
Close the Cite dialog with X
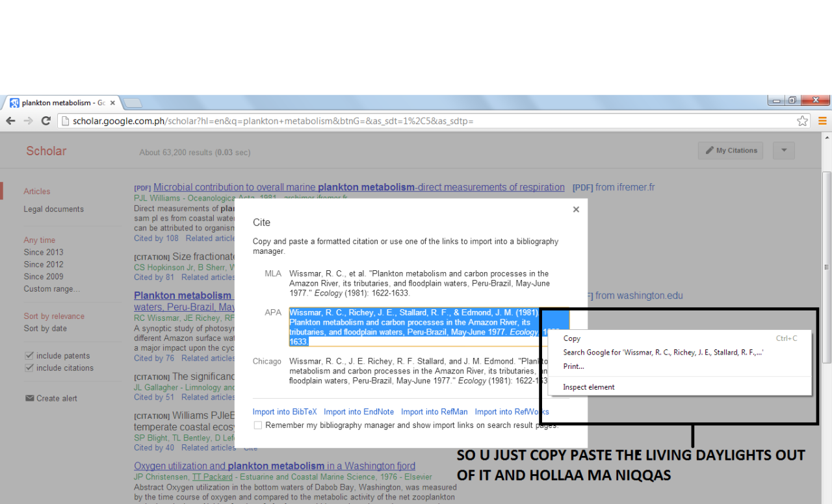pos(576,209)
